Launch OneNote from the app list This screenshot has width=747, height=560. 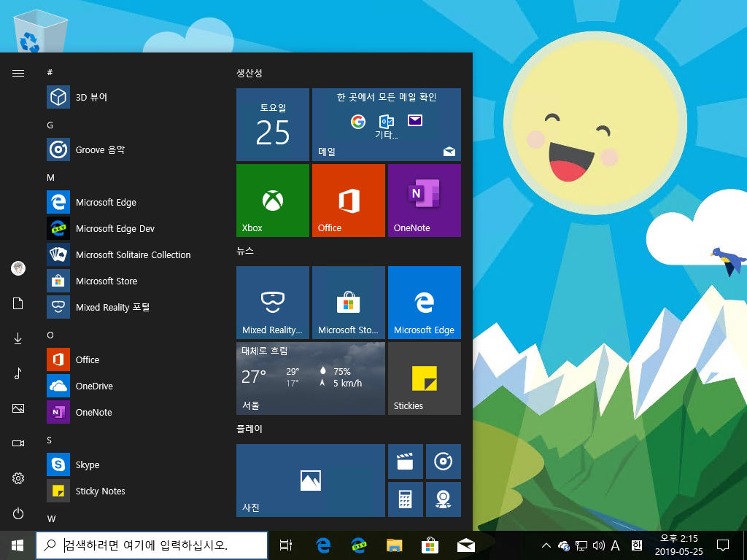128,413
